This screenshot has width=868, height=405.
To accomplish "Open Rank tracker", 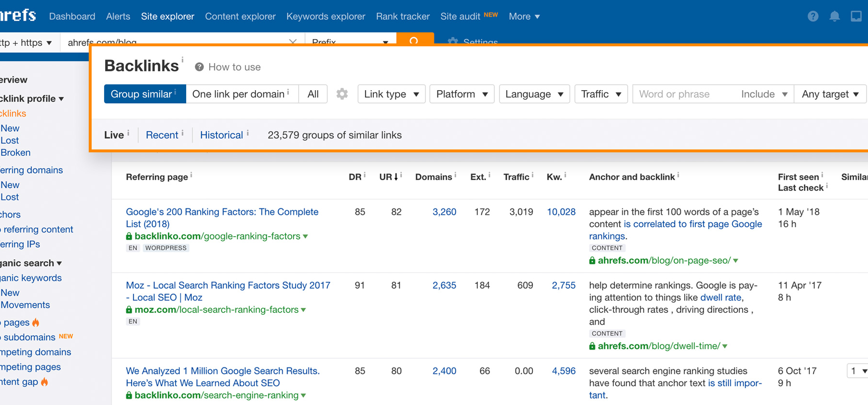I will click(x=403, y=16).
